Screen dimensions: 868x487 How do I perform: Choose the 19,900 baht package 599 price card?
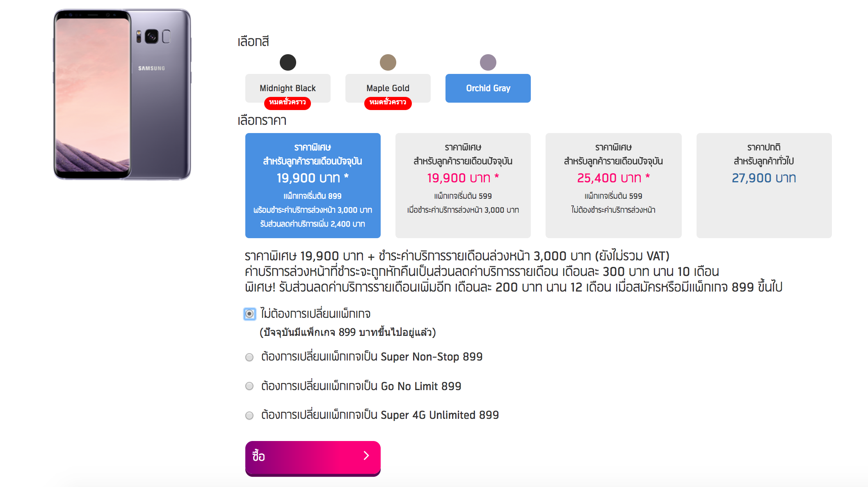[x=463, y=185]
